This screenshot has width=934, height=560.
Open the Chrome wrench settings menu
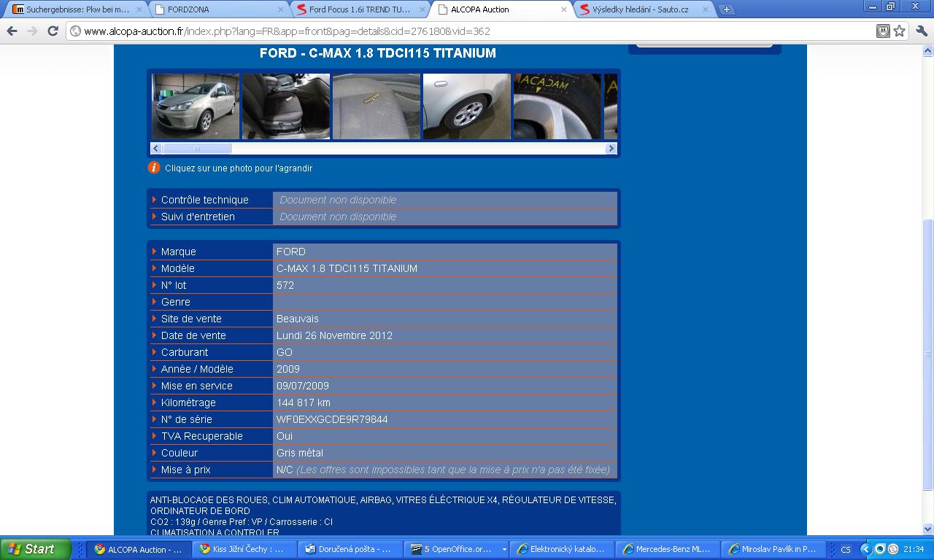click(921, 31)
